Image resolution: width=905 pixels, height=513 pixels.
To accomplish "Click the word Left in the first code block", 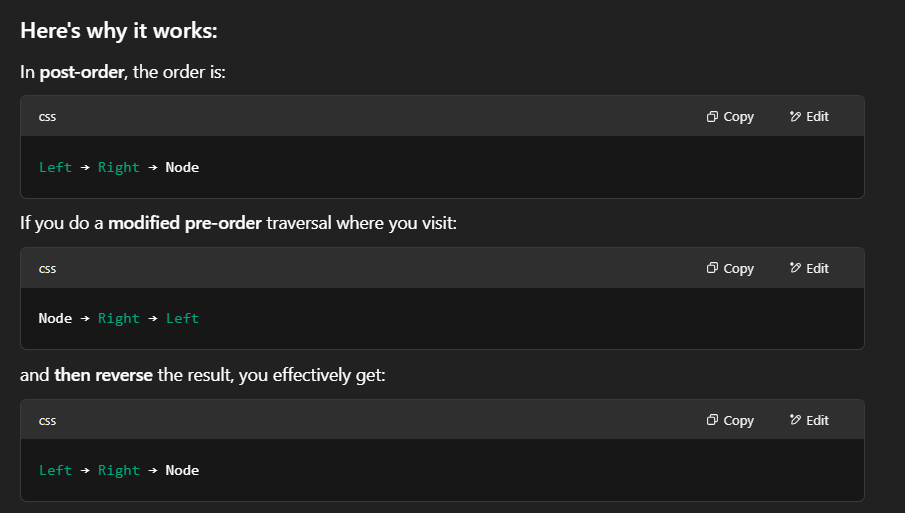I will [55, 167].
